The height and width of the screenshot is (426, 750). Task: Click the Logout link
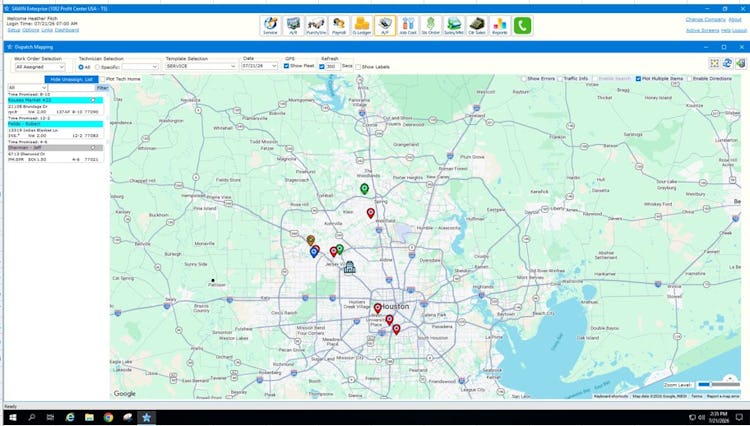click(739, 31)
